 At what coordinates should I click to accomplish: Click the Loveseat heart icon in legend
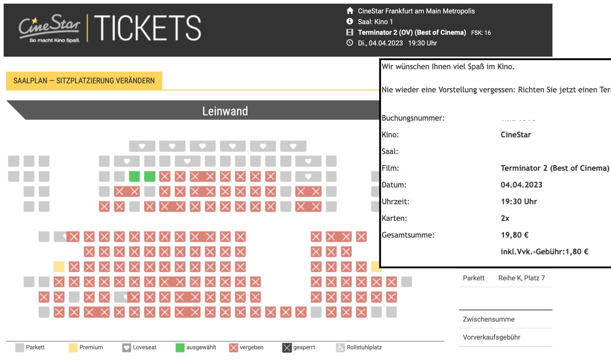(x=126, y=348)
